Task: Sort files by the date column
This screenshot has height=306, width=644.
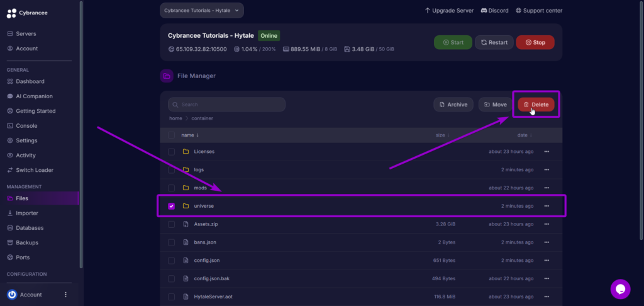Action: coord(524,135)
